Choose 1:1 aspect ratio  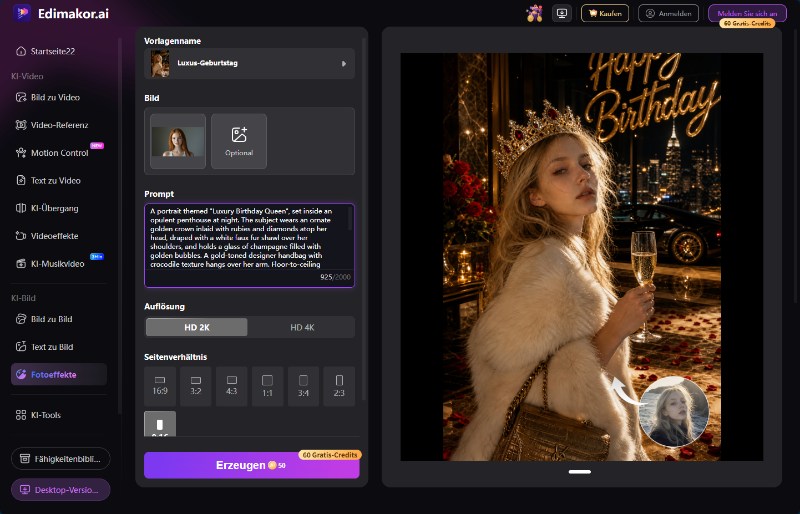267,386
